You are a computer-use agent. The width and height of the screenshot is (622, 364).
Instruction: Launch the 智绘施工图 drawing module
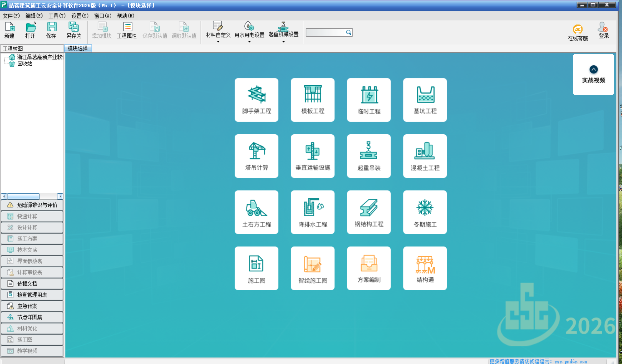pyautogui.click(x=313, y=268)
